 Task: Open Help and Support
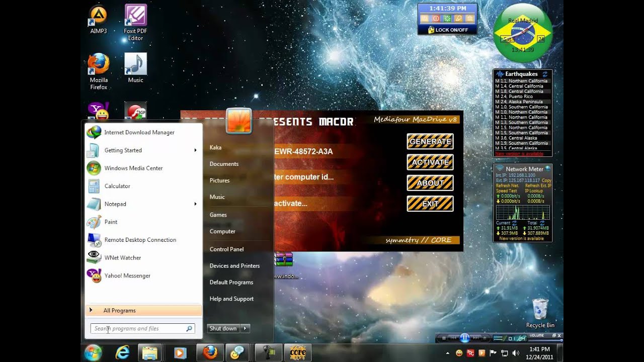(x=231, y=299)
